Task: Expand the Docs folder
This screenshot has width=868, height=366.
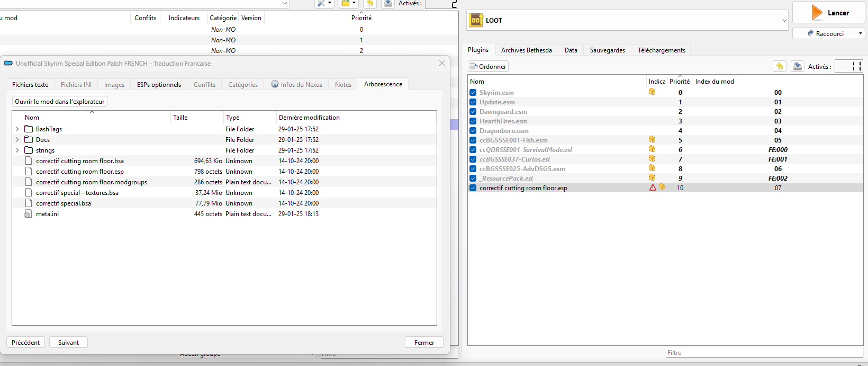Action: point(17,139)
